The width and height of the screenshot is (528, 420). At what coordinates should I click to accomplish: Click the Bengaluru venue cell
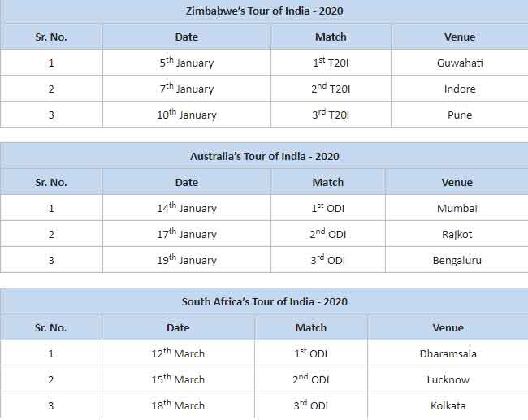point(457,260)
